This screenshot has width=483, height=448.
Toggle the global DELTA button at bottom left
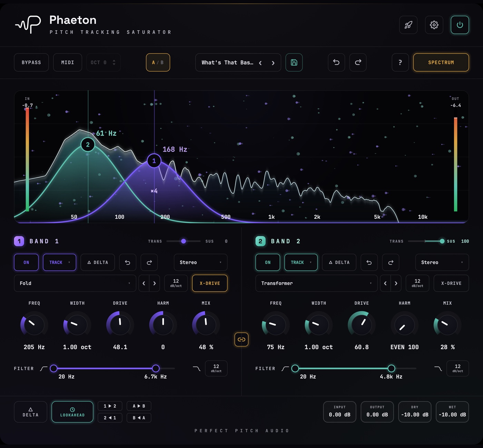(x=31, y=412)
